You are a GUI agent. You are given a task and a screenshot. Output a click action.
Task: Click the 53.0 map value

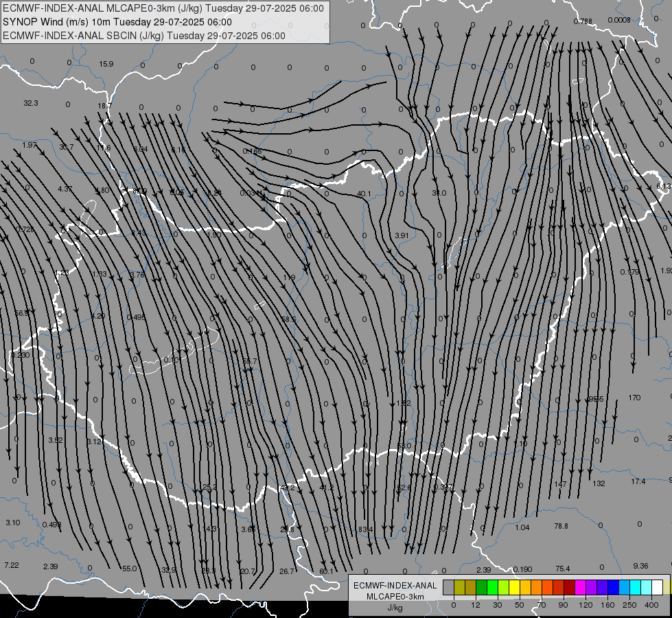point(404,446)
